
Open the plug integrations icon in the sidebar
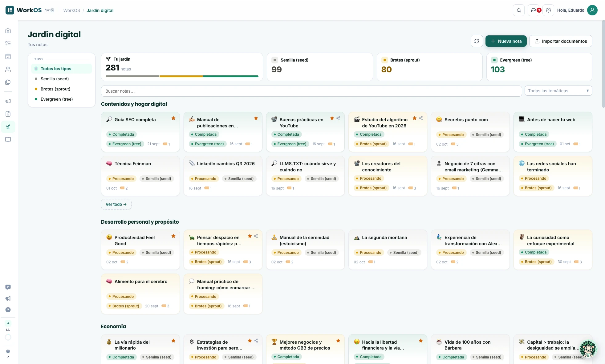pyautogui.click(x=8, y=351)
